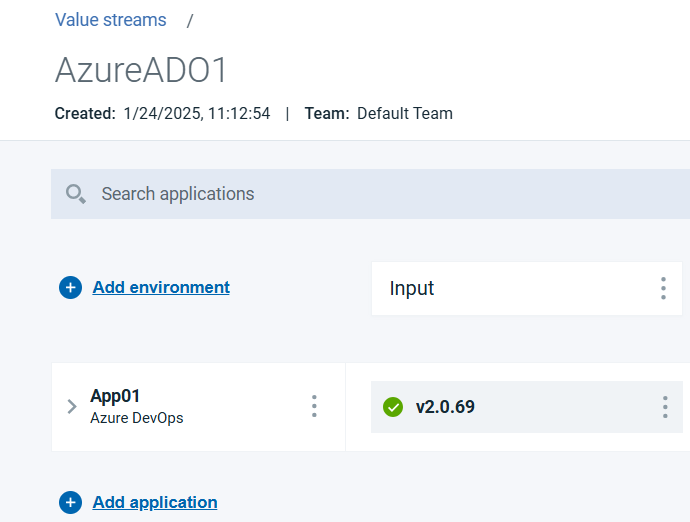The height and width of the screenshot is (522, 690).
Task: Click the plus icon beside Add environment
Action: point(70,288)
